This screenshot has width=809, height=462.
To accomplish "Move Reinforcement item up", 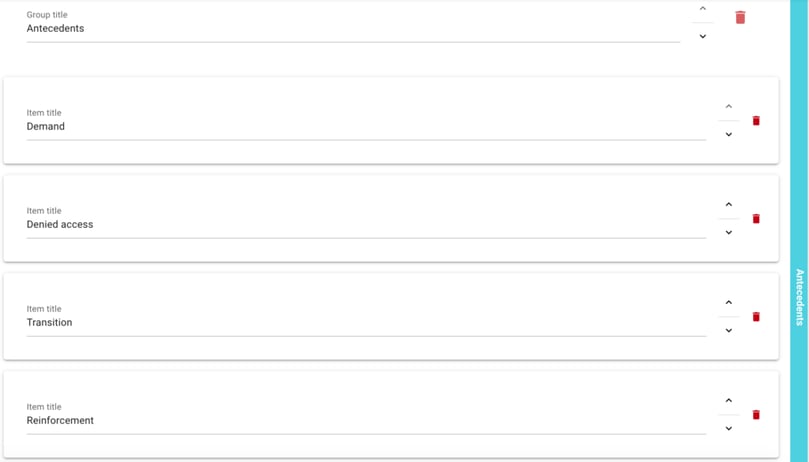I will (729, 401).
